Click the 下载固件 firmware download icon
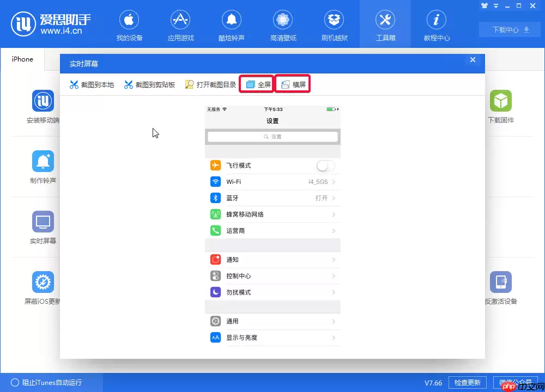545x392 pixels. pyautogui.click(x=501, y=102)
